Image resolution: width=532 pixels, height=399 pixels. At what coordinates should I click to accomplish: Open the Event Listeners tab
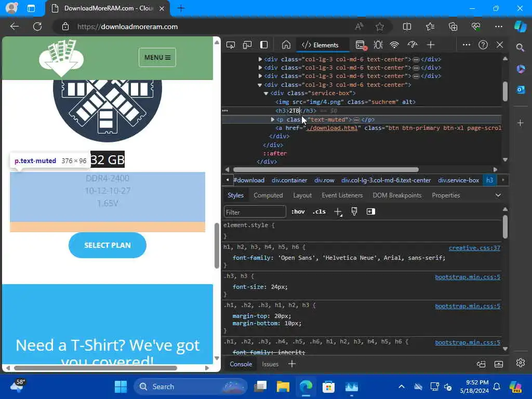point(342,195)
